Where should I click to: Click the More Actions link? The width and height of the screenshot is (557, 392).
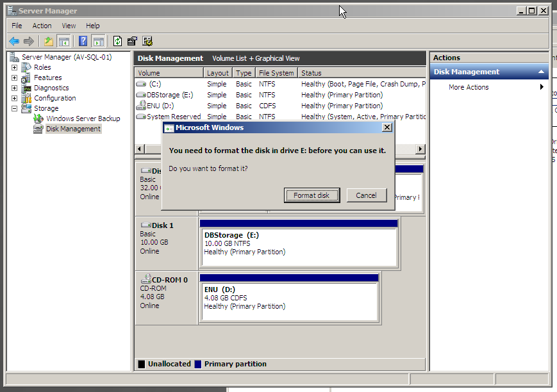469,87
